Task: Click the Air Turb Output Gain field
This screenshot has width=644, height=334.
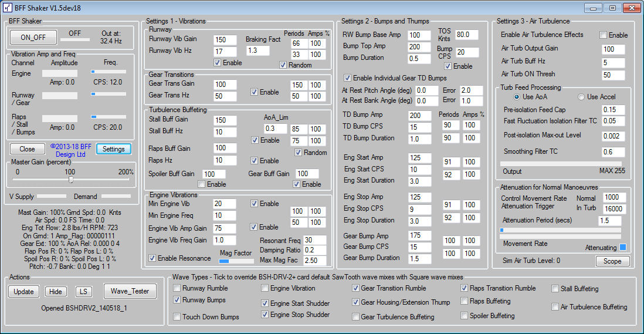Action: coord(613,49)
